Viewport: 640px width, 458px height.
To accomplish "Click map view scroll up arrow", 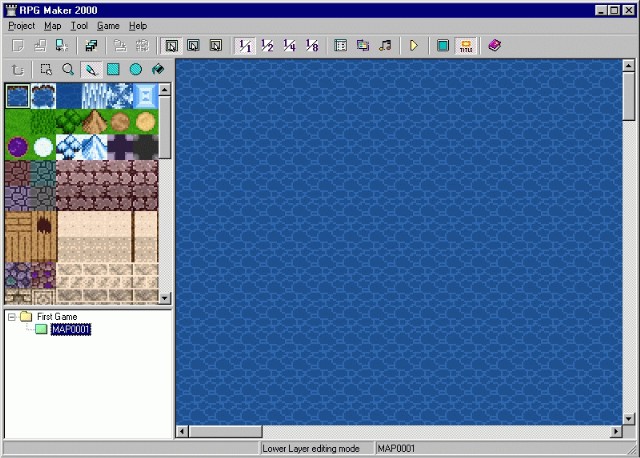I will pos(629,65).
